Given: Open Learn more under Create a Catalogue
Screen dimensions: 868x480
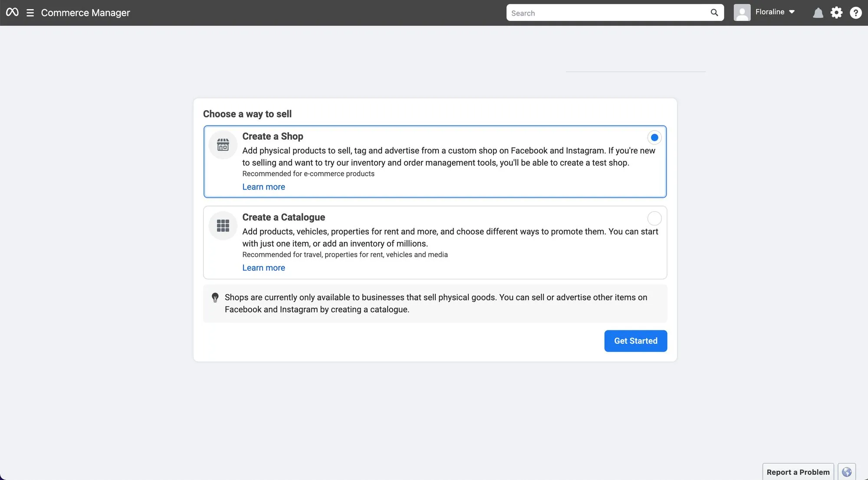Looking at the screenshot, I should (263, 268).
